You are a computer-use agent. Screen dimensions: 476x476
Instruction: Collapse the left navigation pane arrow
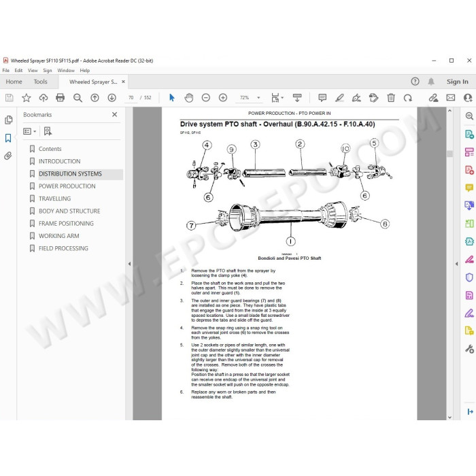coord(129,264)
